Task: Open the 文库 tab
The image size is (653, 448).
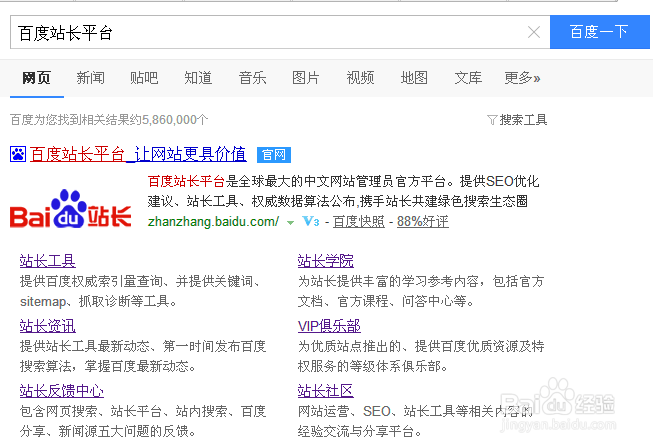Action: (x=468, y=78)
